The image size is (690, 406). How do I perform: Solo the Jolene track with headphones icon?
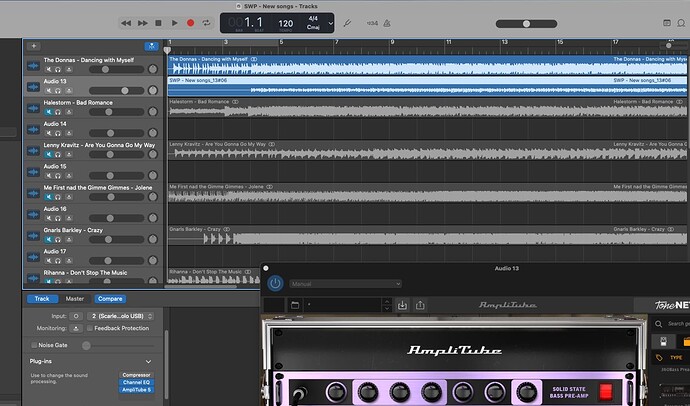click(58, 197)
